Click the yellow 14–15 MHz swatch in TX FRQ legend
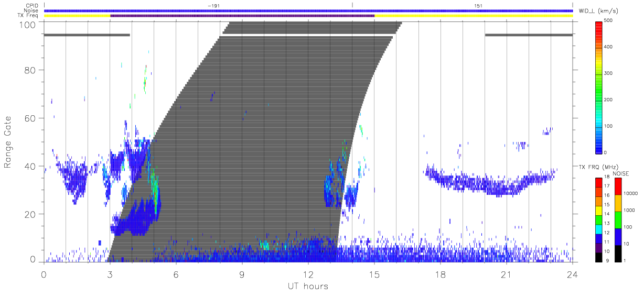 tap(599, 211)
